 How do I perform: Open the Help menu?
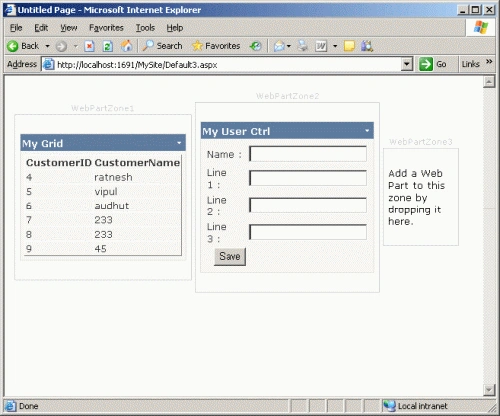coord(175,28)
